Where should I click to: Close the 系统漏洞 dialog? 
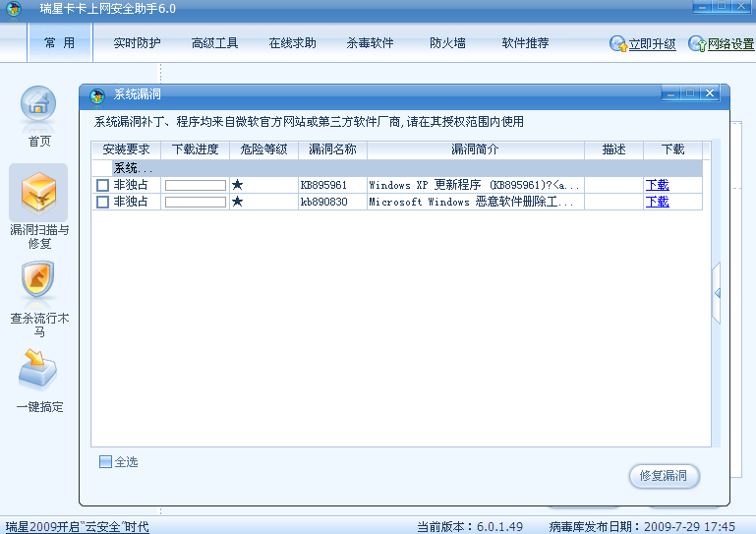pyautogui.click(x=710, y=93)
